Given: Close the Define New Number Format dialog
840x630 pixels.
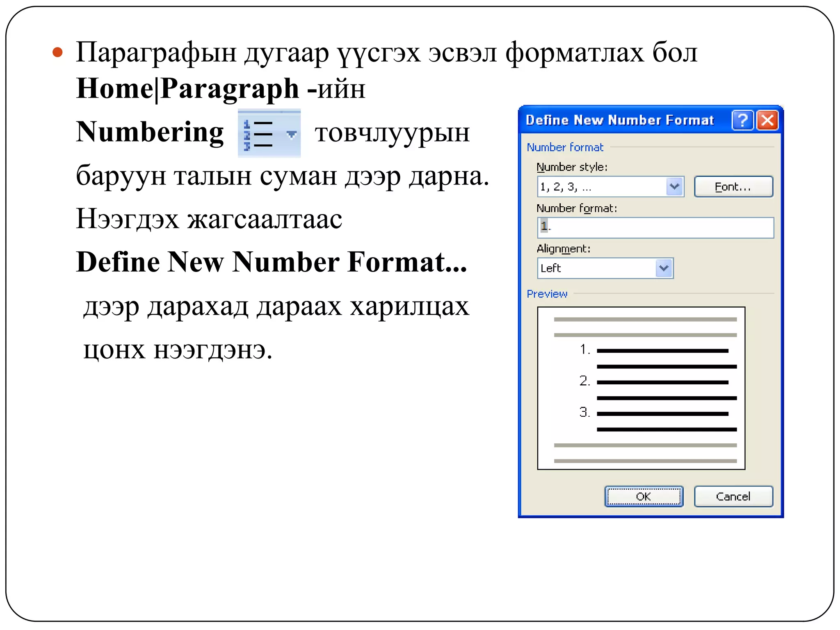Looking at the screenshot, I should 767,121.
